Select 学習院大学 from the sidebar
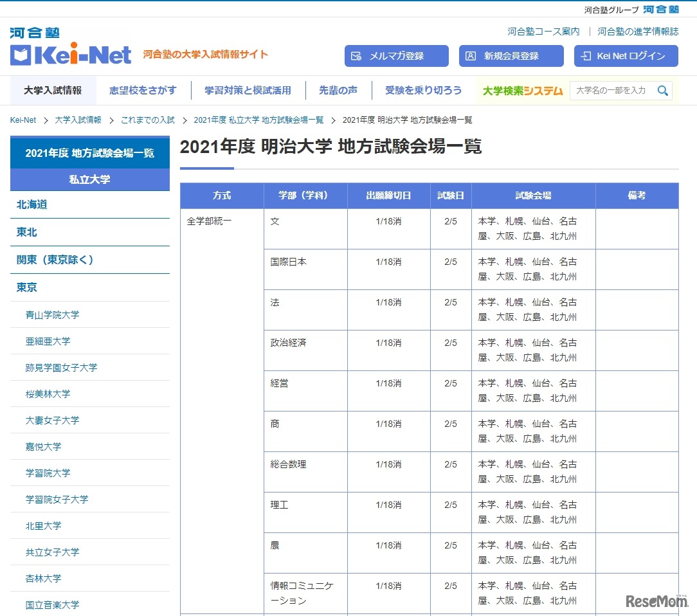 pyautogui.click(x=48, y=473)
